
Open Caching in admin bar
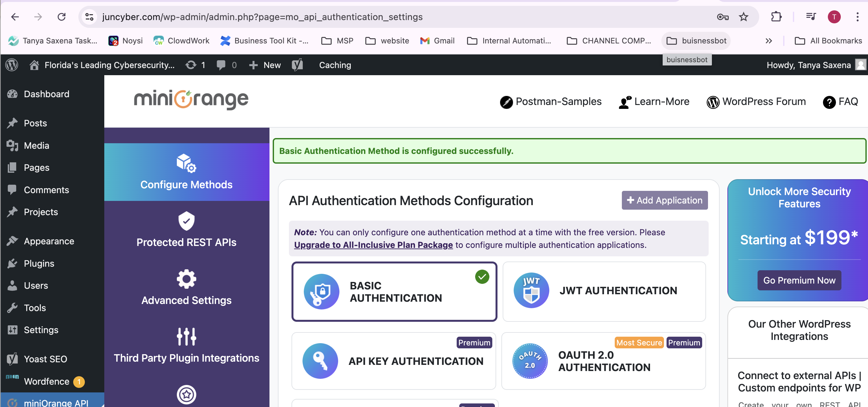tap(335, 65)
